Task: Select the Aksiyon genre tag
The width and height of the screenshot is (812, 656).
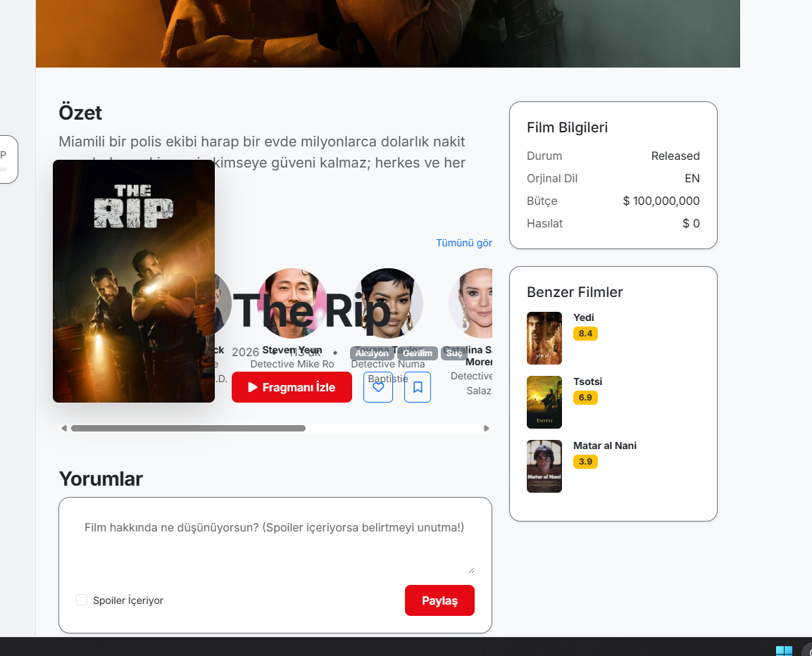Action: pyautogui.click(x=372, y=353)
